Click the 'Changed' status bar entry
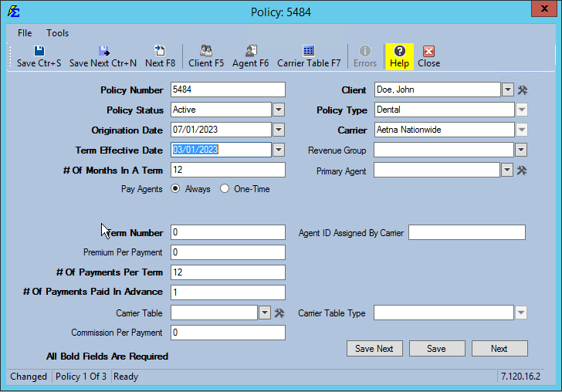Image resolution: width=562 pixels, height=392 pixels. (29, 377)
